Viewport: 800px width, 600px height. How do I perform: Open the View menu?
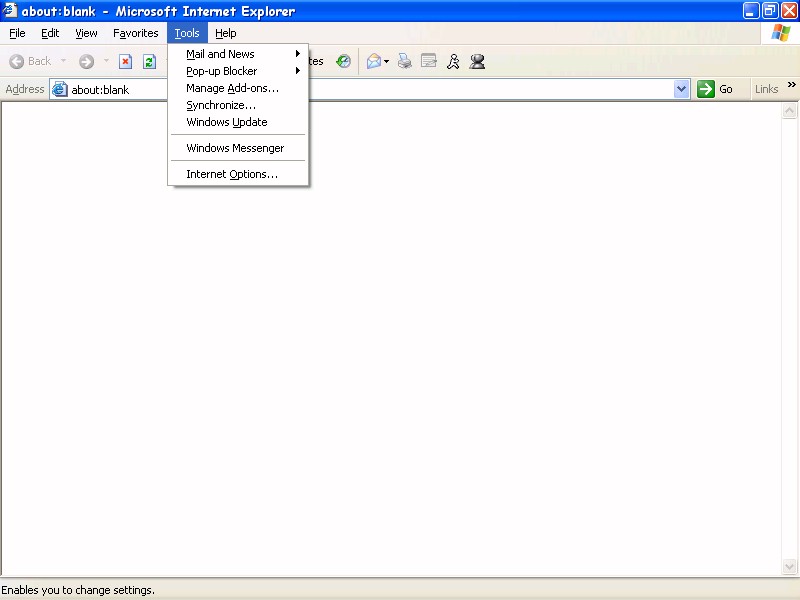86,33
